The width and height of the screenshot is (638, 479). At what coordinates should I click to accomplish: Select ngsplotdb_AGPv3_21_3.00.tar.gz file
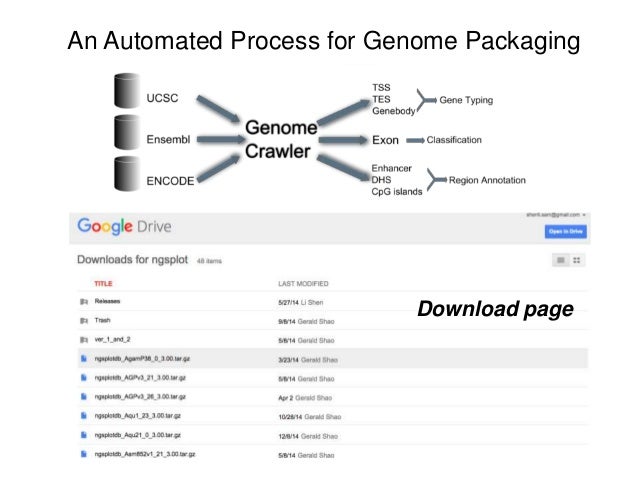point(139,378)
